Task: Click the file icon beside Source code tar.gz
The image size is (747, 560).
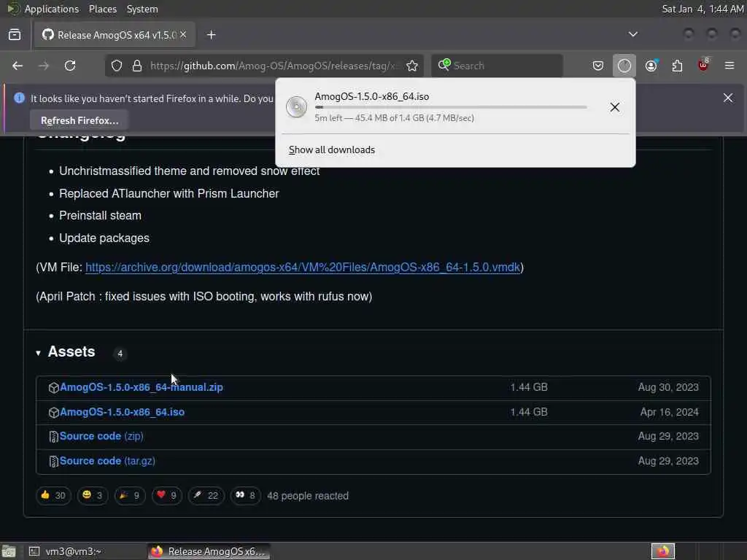Action: (x=54, y=462)
